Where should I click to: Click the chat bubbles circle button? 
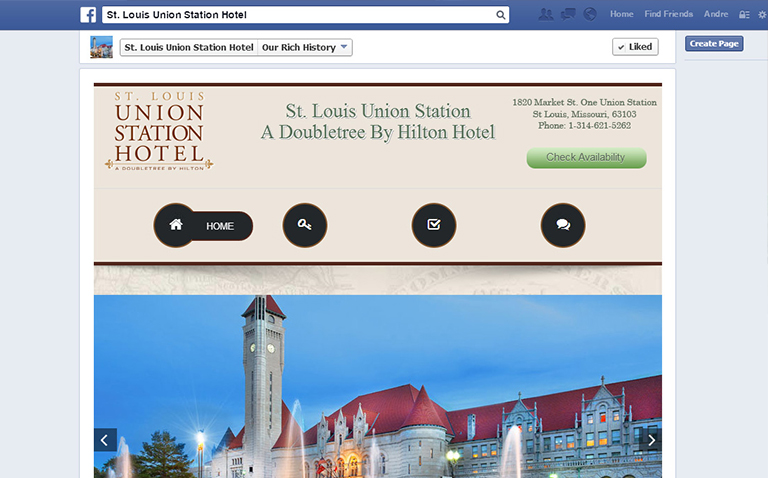pyautogui.click(x=563, y=225)
